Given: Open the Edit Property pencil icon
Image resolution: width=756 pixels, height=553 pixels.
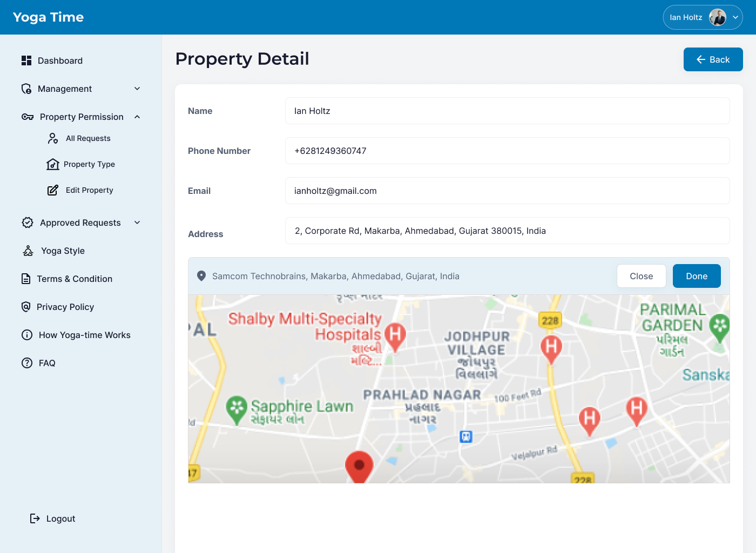Looking at the screenshot, I should (x=53, y=190).
